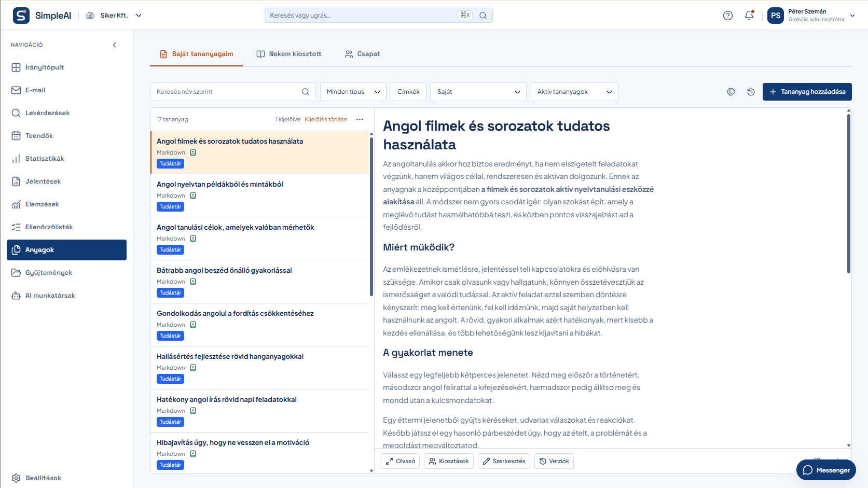The image size is (868, 488).
Task: Open AI munkatársak in the sidebar
Action: click(66, 296)
